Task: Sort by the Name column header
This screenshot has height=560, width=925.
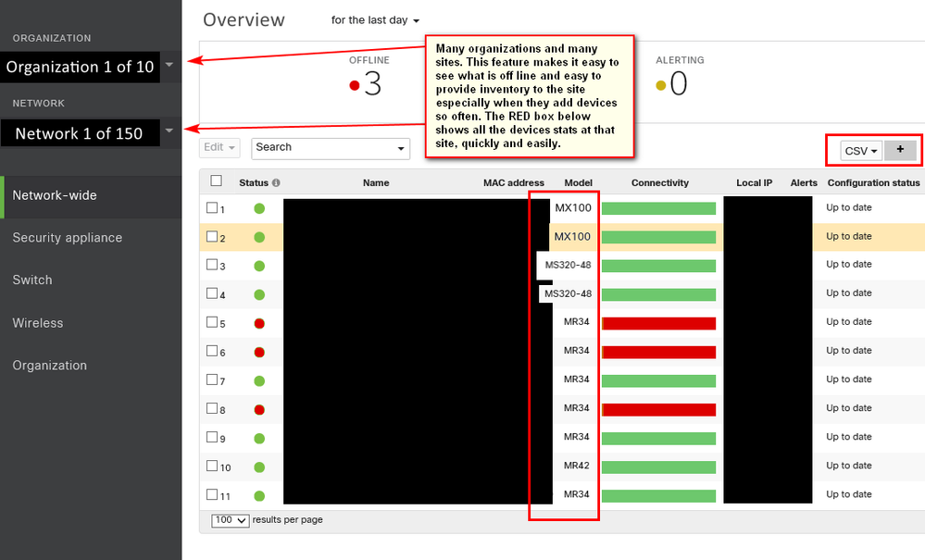Action: tap(376, 182)
